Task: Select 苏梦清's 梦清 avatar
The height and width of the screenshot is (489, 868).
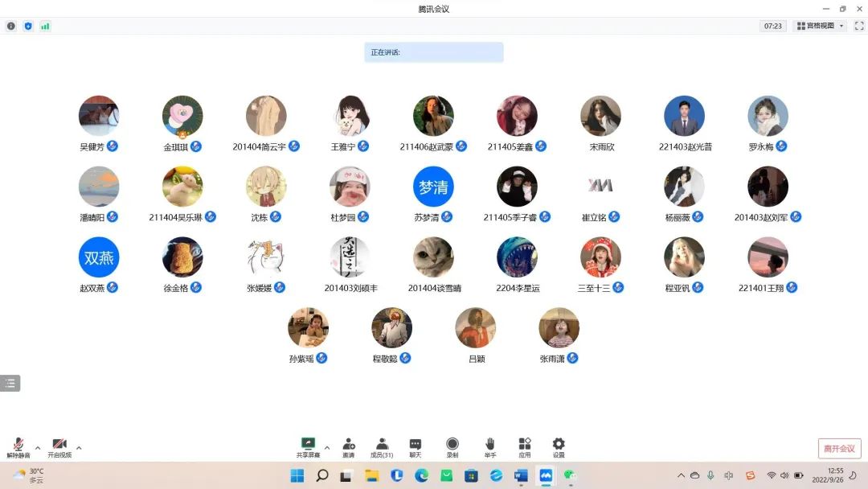Action: pos(433,187)
